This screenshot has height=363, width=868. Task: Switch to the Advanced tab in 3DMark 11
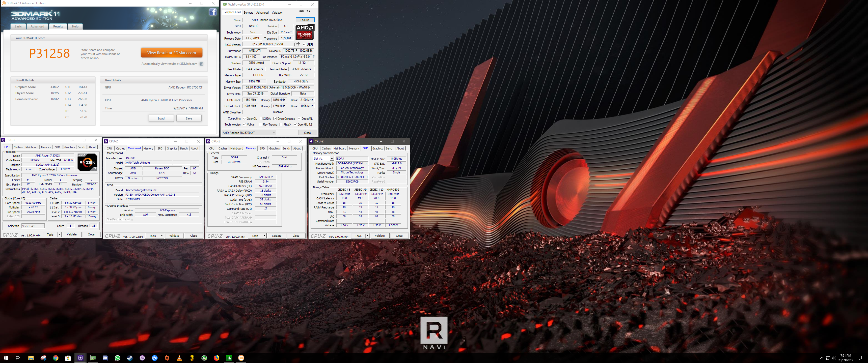(x=37, y=26)
